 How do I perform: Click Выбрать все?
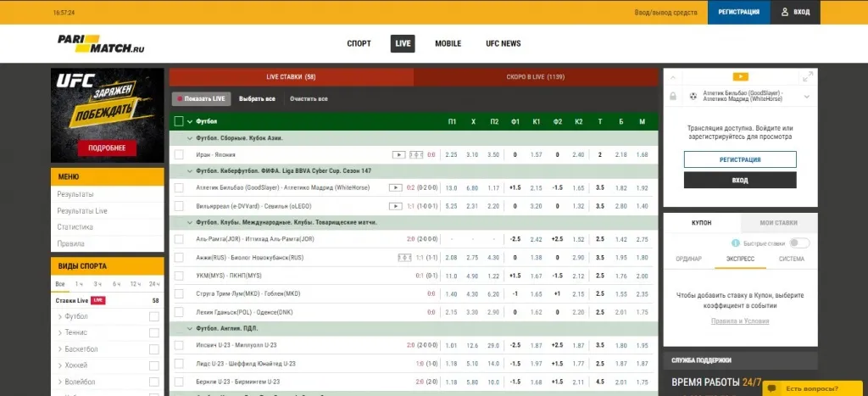(257, 98)
